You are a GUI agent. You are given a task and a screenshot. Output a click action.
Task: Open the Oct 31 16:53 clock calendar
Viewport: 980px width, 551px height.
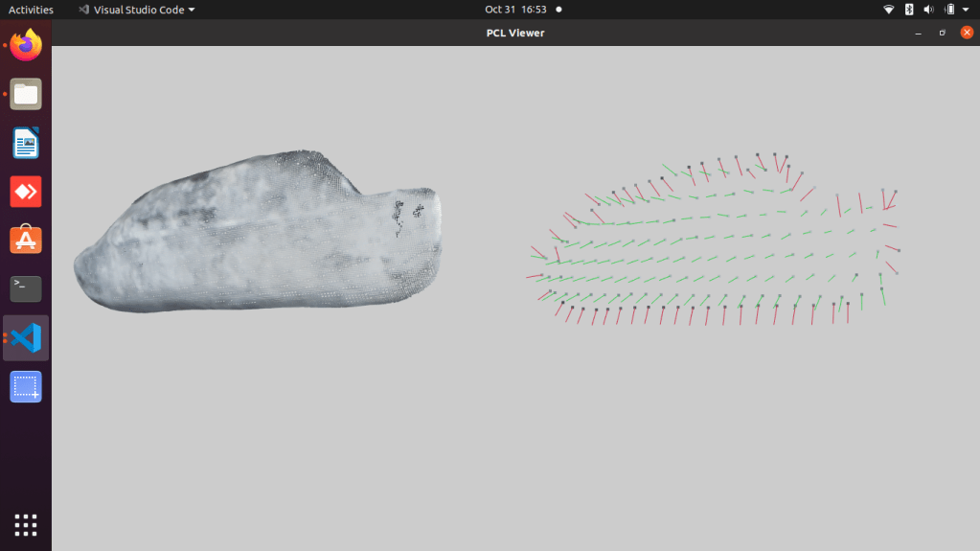515,10
